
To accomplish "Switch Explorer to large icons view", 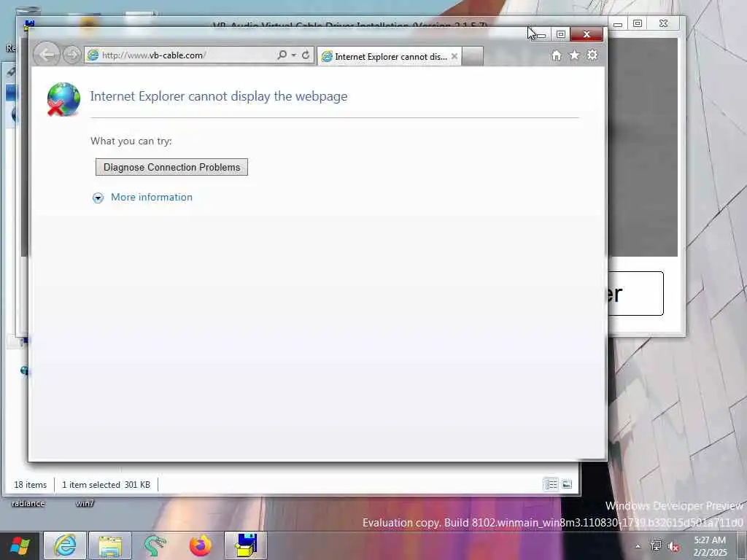I will 567,484.
